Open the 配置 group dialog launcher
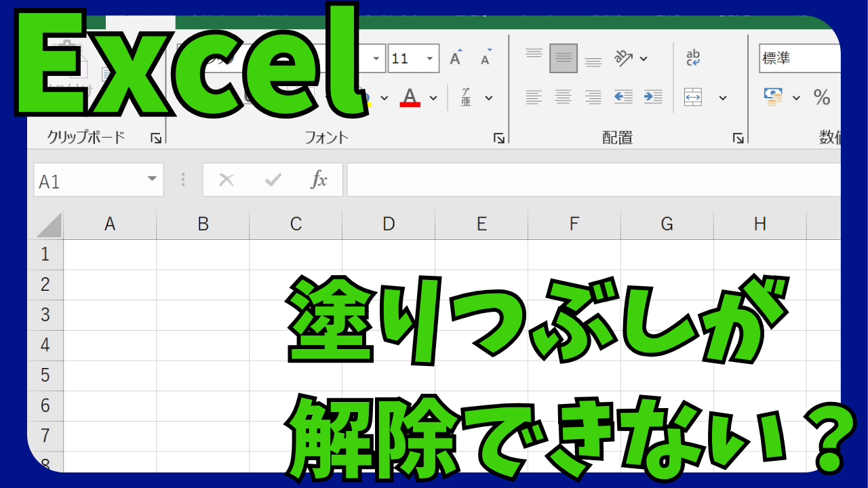The height and width of the screenshot is (488, 868). click(x=738, y=138)
